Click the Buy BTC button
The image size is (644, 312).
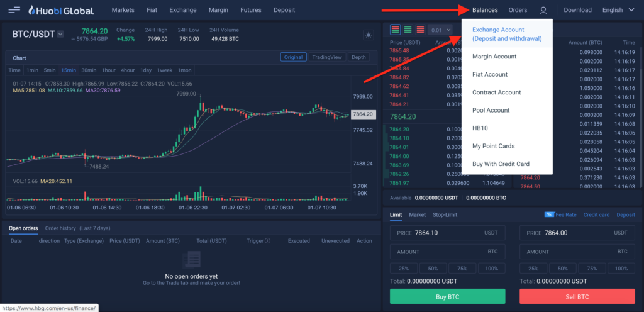pyautogui.click(x=447, y=296)
